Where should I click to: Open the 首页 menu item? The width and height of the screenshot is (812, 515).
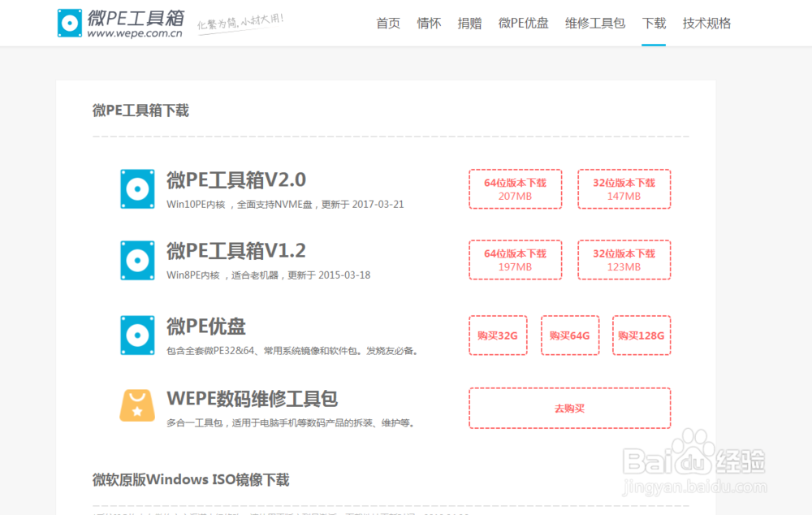pos(388,24)
